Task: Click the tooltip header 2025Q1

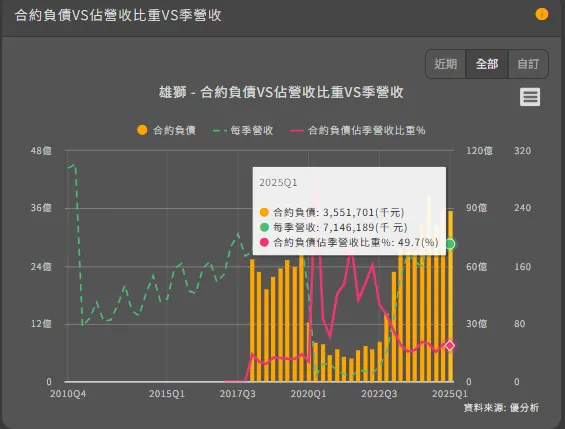Action: tap(278, 183)
